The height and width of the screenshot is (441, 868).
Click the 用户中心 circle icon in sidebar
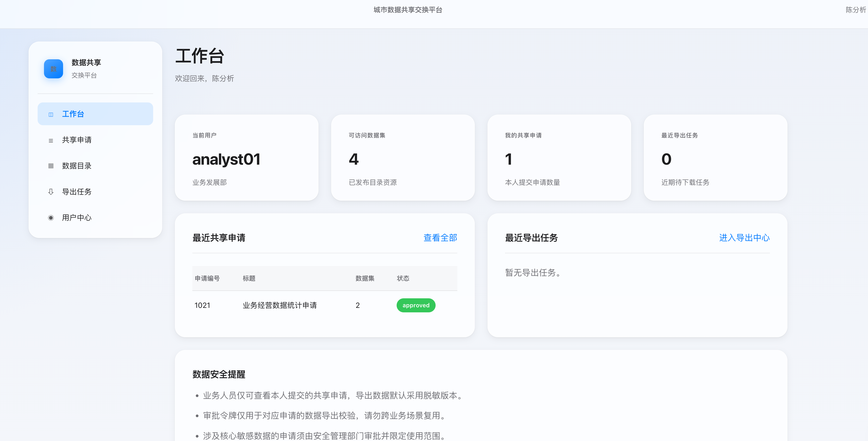tap(51, 218)
